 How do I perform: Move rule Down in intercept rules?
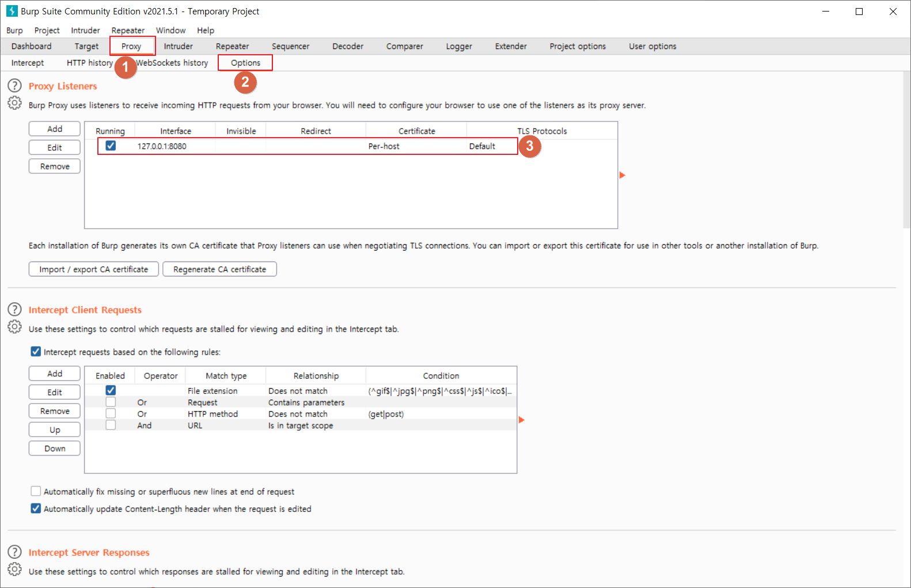[55, 449]
